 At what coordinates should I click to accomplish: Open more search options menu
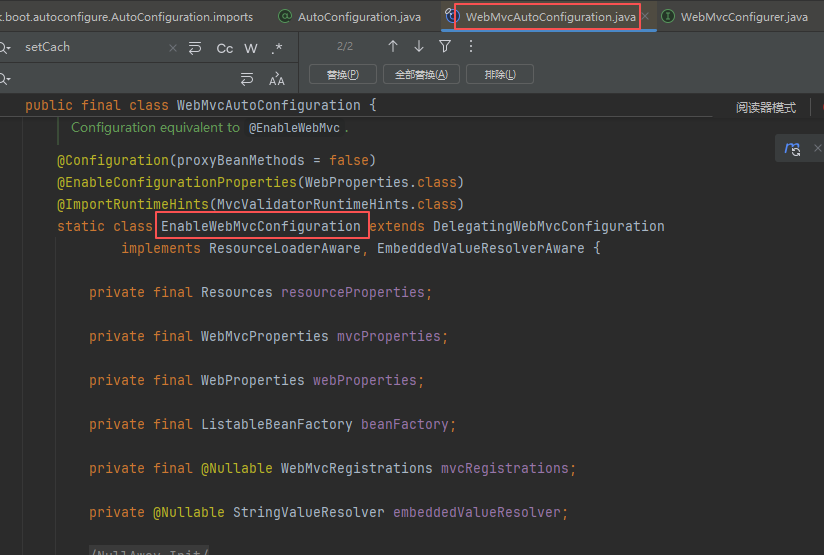pyautogui.click(x=471, y=46)
